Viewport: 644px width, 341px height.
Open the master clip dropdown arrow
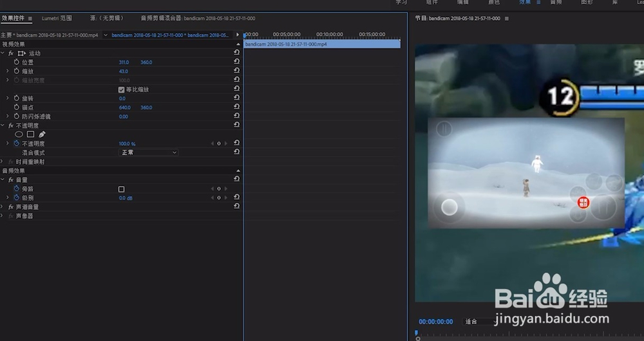[x=106, y=35]
